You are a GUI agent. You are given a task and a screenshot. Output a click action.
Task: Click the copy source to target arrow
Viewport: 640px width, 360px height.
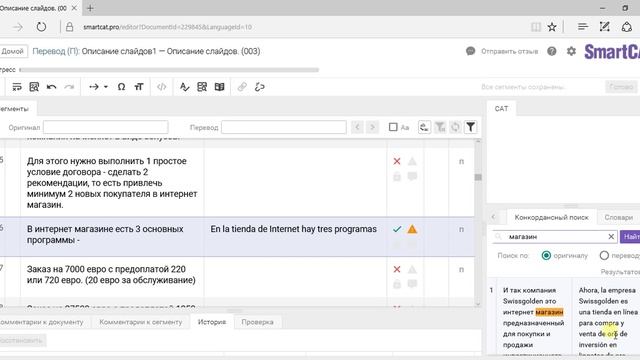[x=94, y=87]
